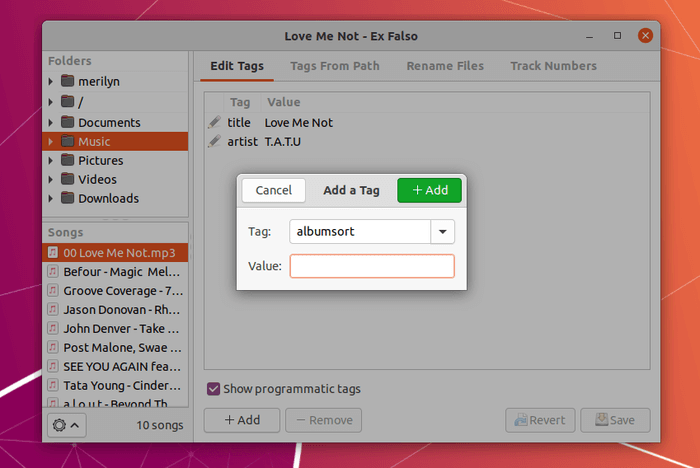Click the green Add button in dialog
This screenshot has width=700, height=468.
pyautogui.click(x=429, y=190)
